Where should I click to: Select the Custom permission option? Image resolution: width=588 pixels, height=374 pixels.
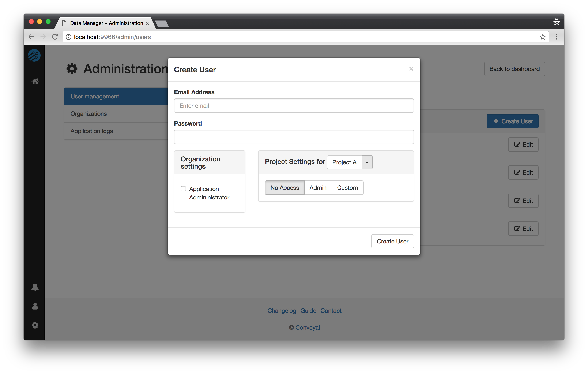tap(347, 188)
